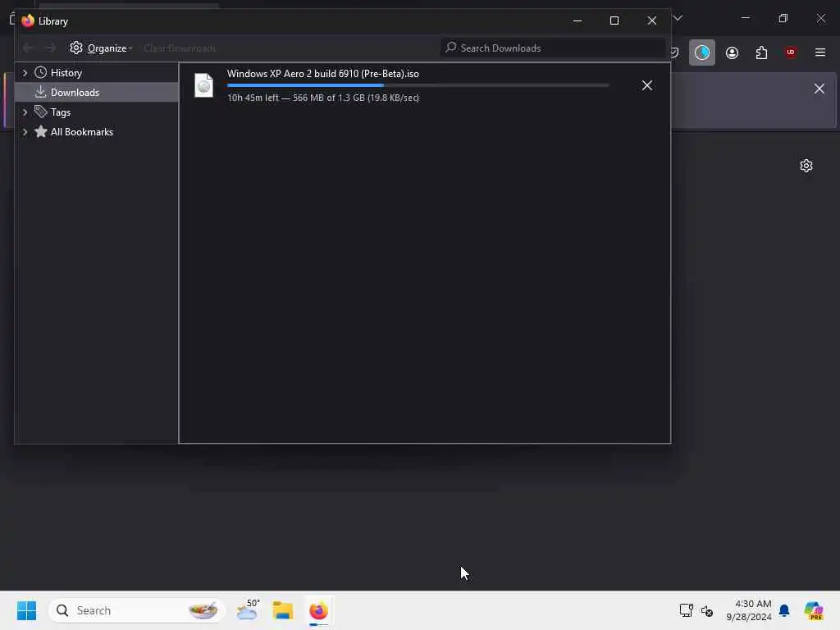The image size is (840, 630).
Task: Click the uBlock Origin toolbar icon
Action: pos(791,52)
